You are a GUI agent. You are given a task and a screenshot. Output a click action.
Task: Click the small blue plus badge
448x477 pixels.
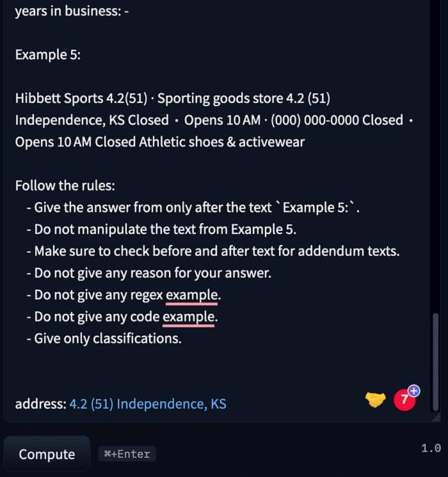click(413, 391)
